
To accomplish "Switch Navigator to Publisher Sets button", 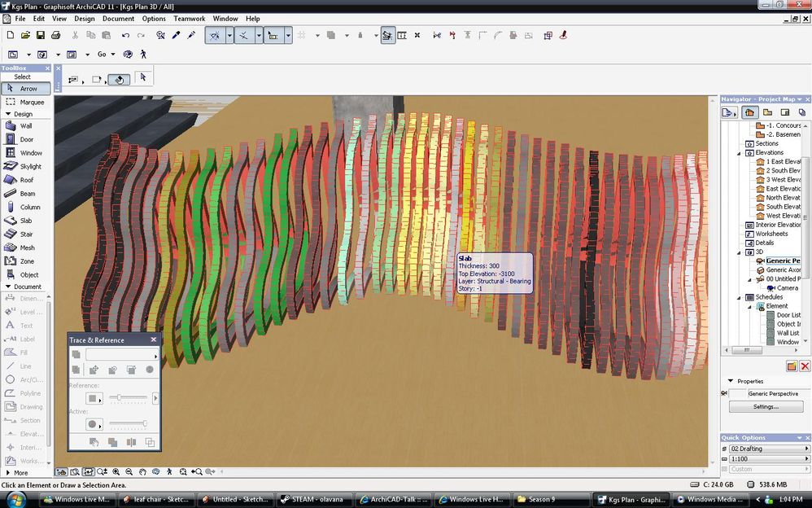I will click(801, 112).
